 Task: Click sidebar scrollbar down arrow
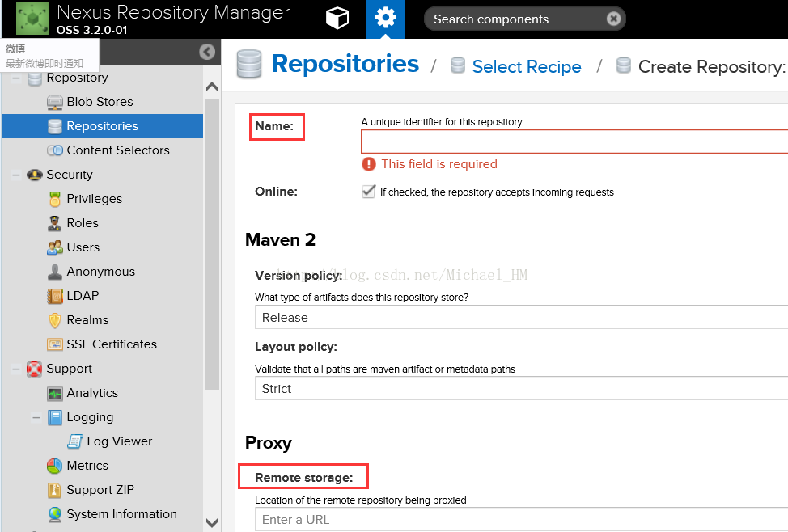(x=212, y=523)
